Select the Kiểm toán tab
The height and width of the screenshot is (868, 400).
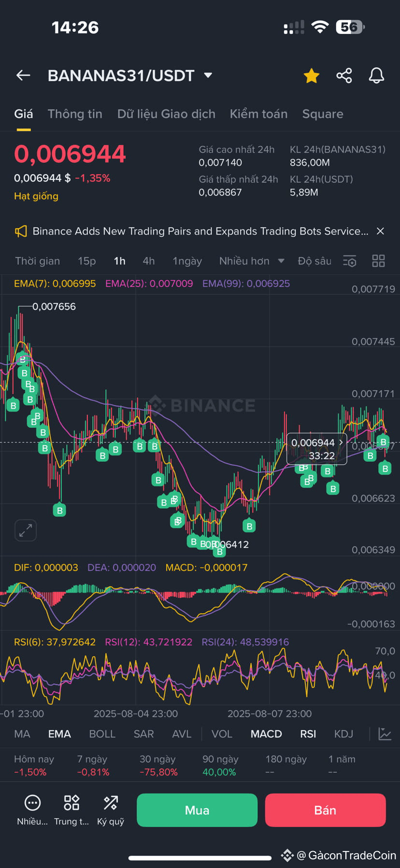click(x=258, y=114)
